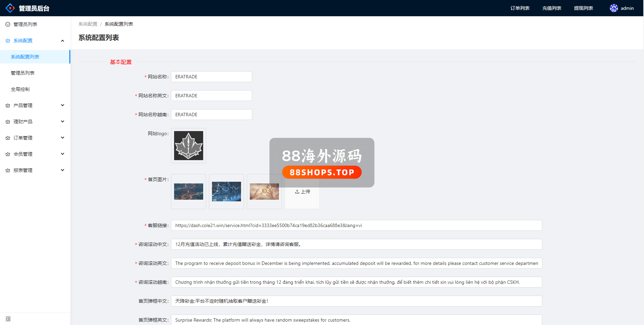
Task: Select 全局控制 in the sidebar
Action: point(20,89)
